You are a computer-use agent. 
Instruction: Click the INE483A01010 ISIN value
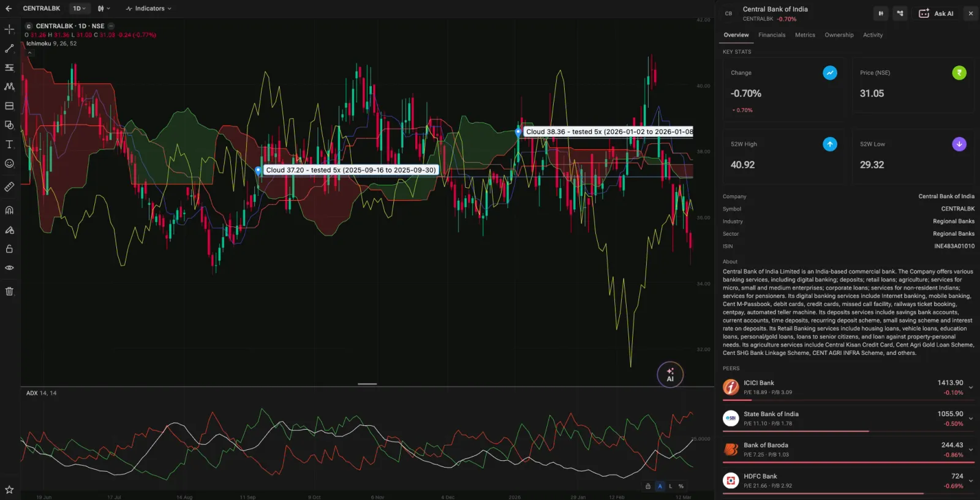pyautogui.click(x=954, y=246)
